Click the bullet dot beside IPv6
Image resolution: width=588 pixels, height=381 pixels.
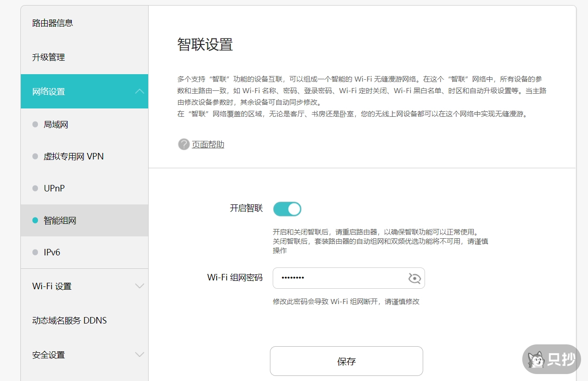tap(35, 253)
